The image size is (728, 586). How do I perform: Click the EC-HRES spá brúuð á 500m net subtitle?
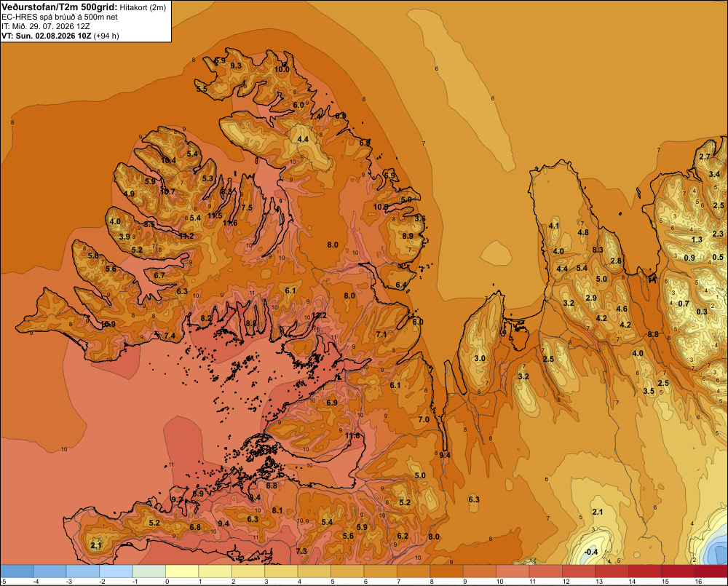pyautogui.click(x=60, y=17)
